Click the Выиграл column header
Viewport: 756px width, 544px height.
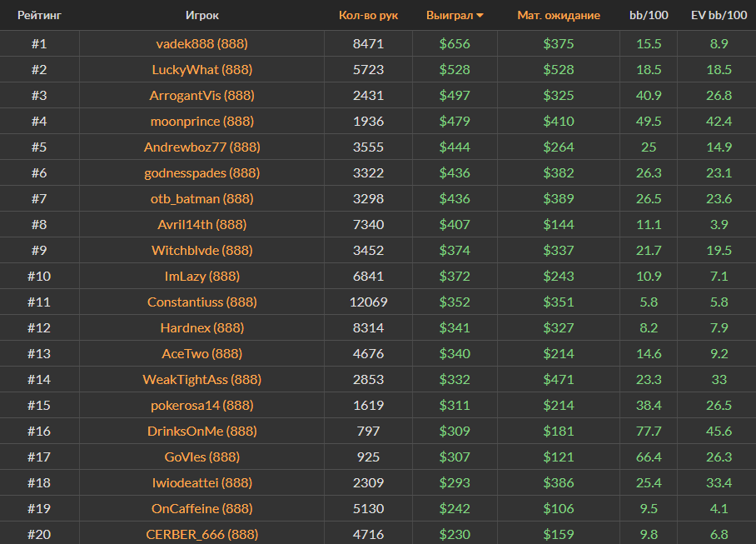(x=449, y=16)
